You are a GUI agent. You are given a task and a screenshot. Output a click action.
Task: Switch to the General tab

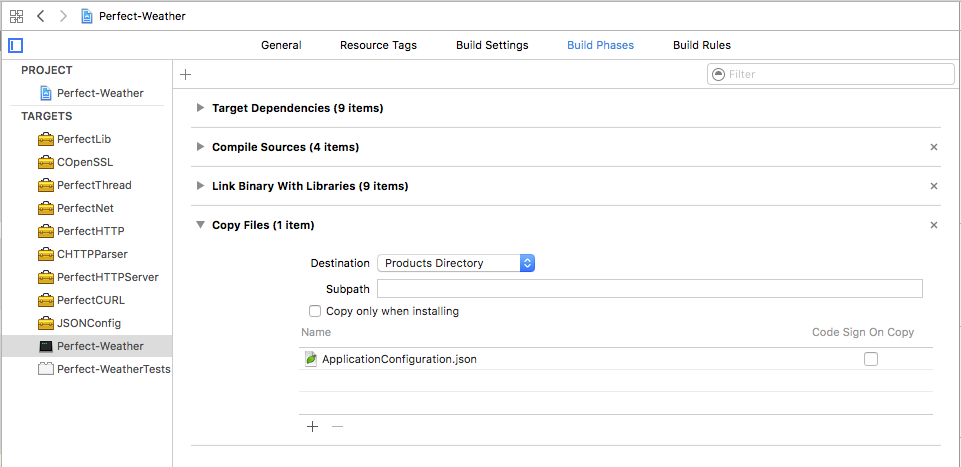click(281, 45)
